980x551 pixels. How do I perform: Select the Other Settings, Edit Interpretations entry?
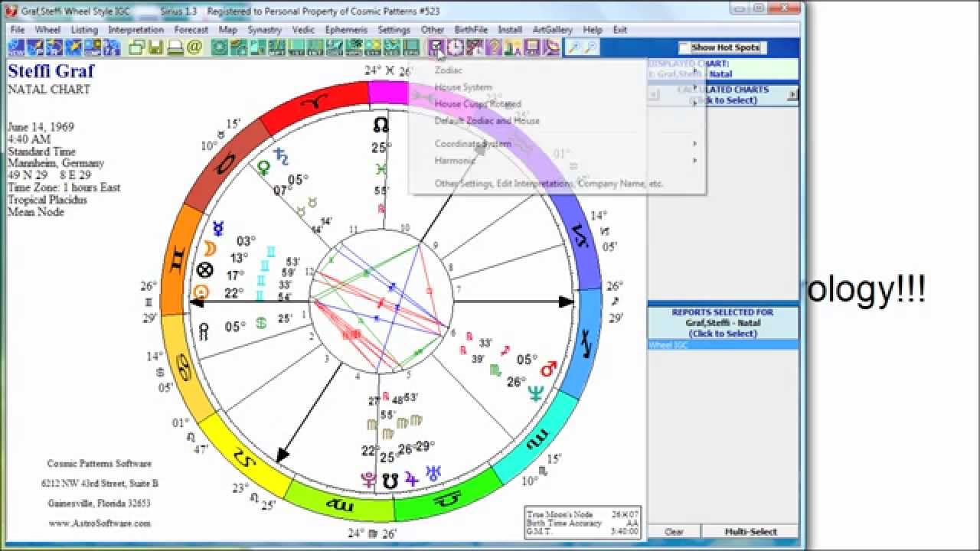point(549,184)
